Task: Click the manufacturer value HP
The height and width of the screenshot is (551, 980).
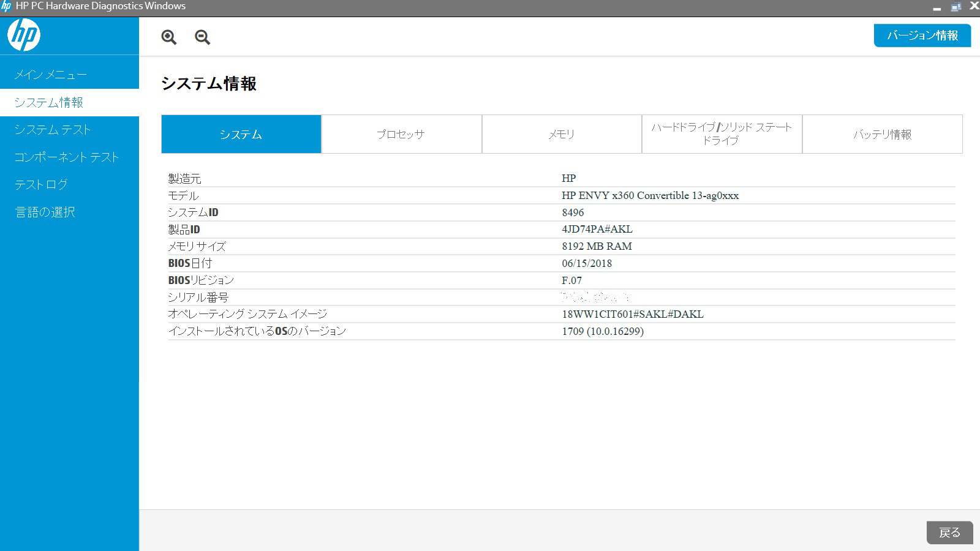Action: (x=569, y=178)
